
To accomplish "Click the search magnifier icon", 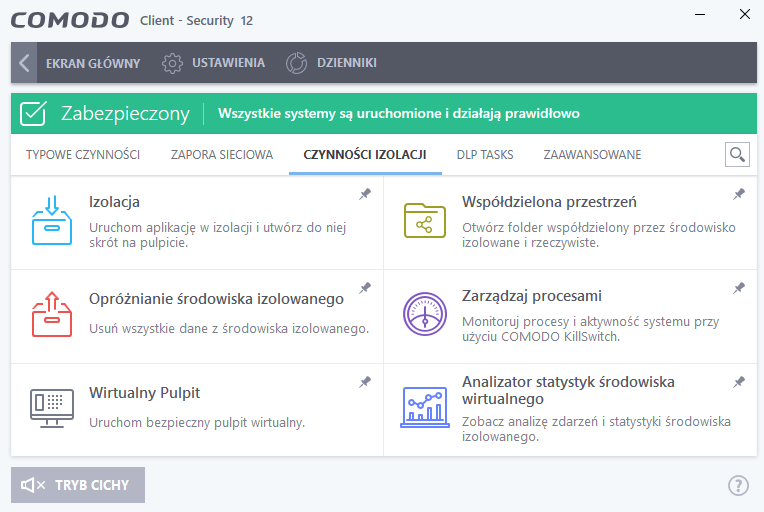I will click(737, 155).
